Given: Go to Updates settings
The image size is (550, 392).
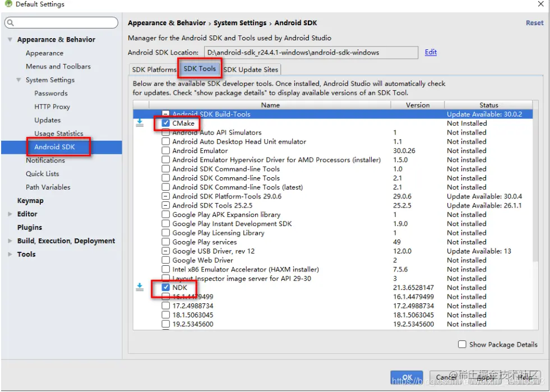Looking at the screenshot, I should pyautogui.click(x=48, y=120).
